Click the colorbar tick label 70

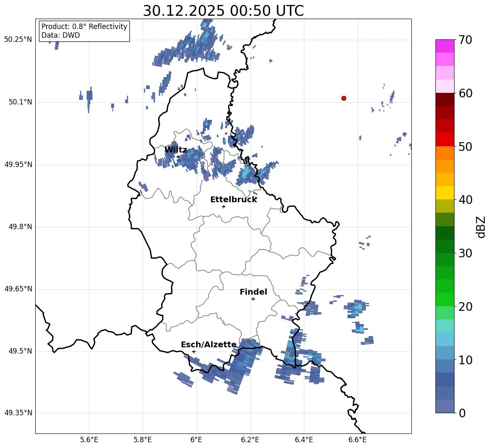click(466, 40)
